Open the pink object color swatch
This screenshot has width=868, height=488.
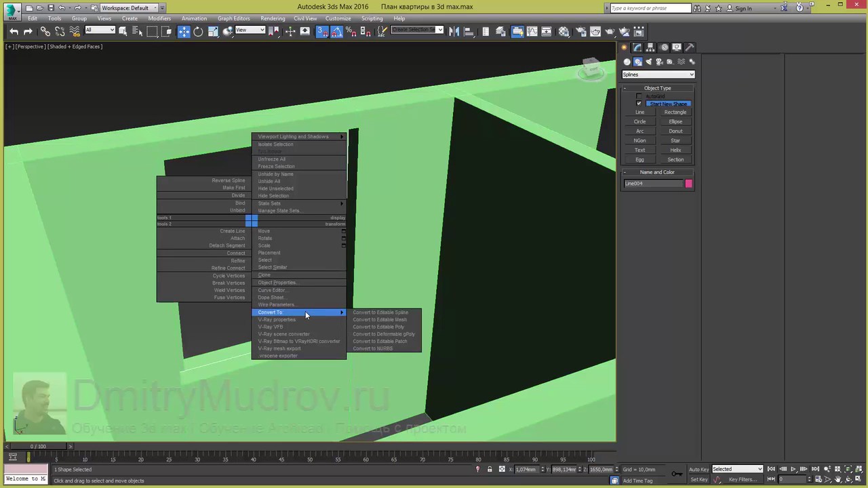689,184
